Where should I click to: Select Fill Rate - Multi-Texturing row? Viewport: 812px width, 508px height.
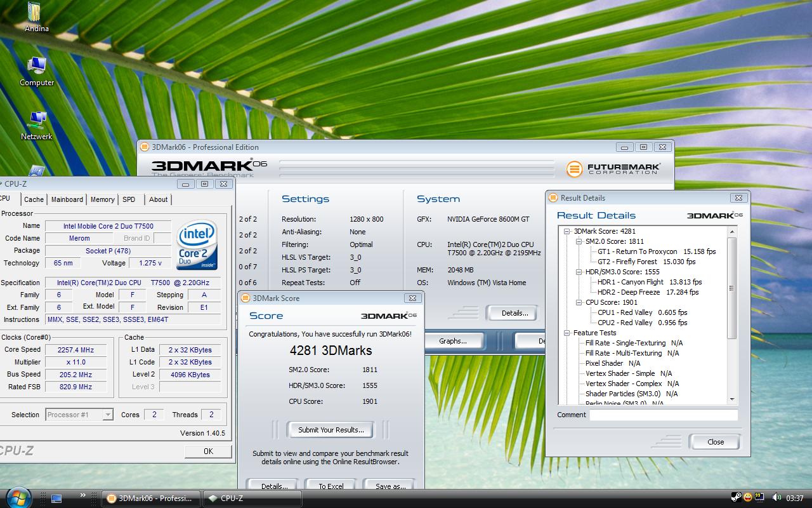click(x=632, y=354)
